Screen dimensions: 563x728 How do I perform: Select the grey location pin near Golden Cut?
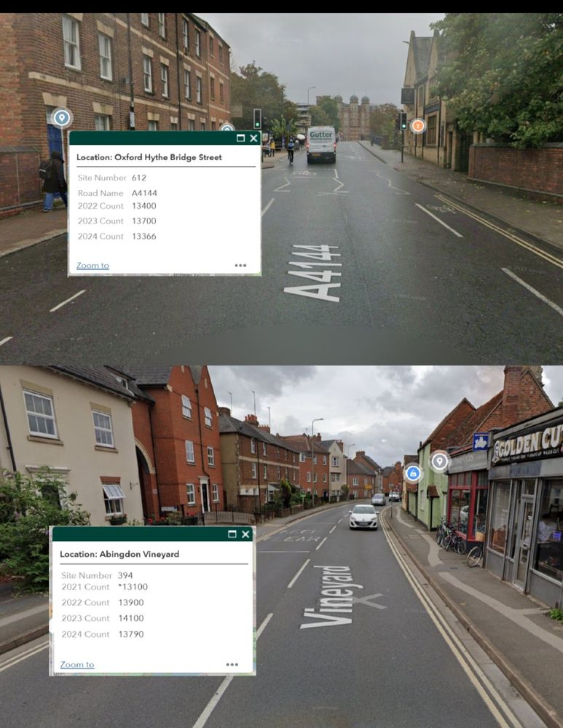point(439,462)
